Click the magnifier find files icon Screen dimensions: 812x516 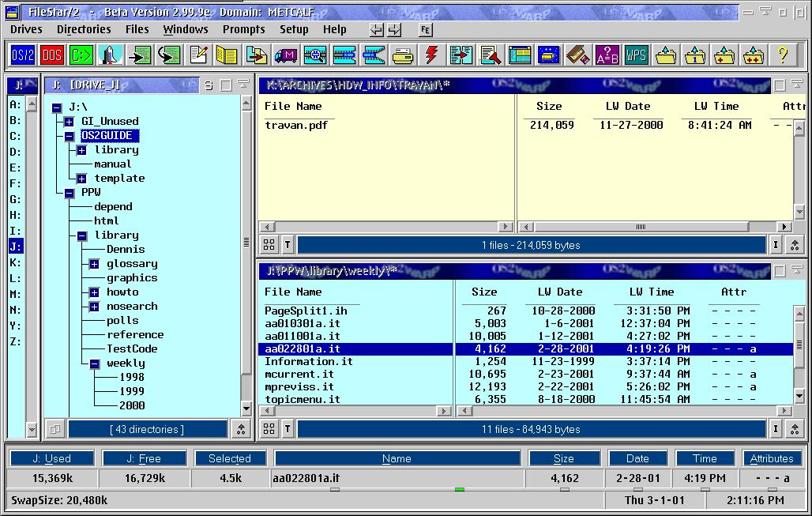pos(315,55)
